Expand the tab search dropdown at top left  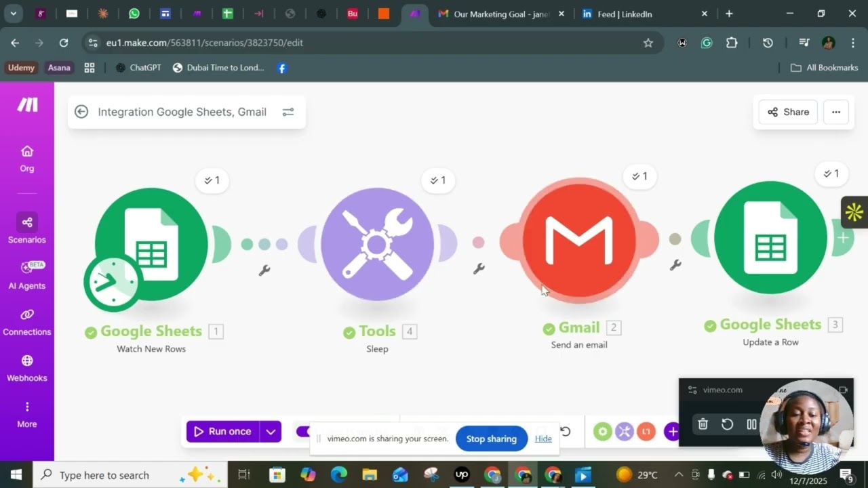[x=13, y=14]
